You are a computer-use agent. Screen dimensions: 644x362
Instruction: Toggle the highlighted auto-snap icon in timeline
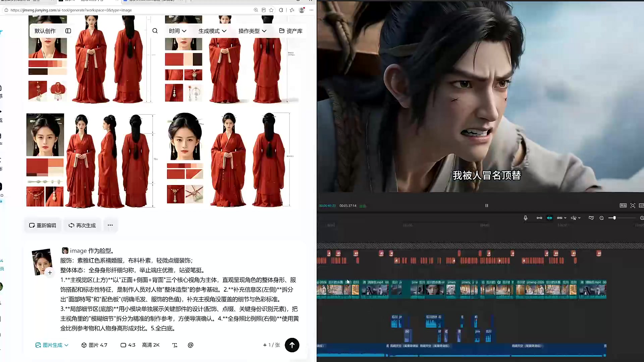[x=549, y=218]
